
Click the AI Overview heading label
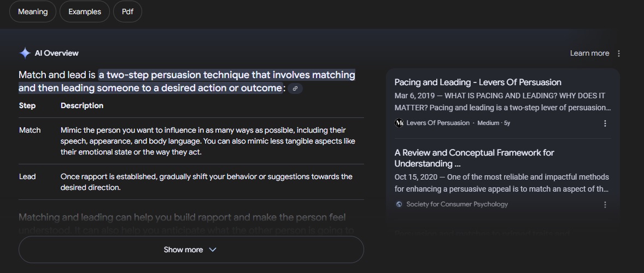tap(56, 53)
